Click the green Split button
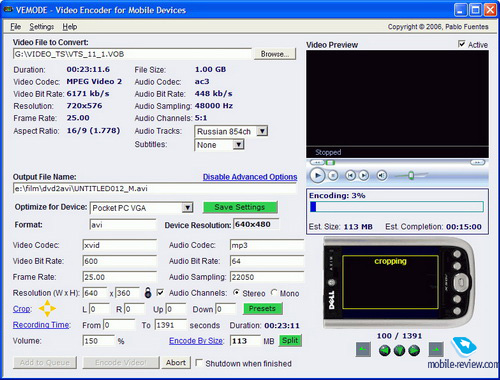The width and height of the screenshot is (500, 380). 290,340
